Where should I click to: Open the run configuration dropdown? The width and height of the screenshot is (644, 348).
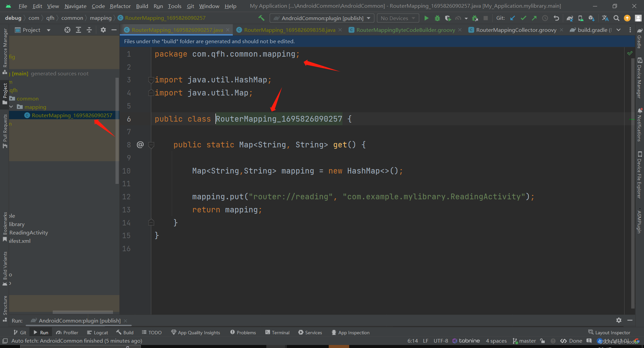click(322, 18)
